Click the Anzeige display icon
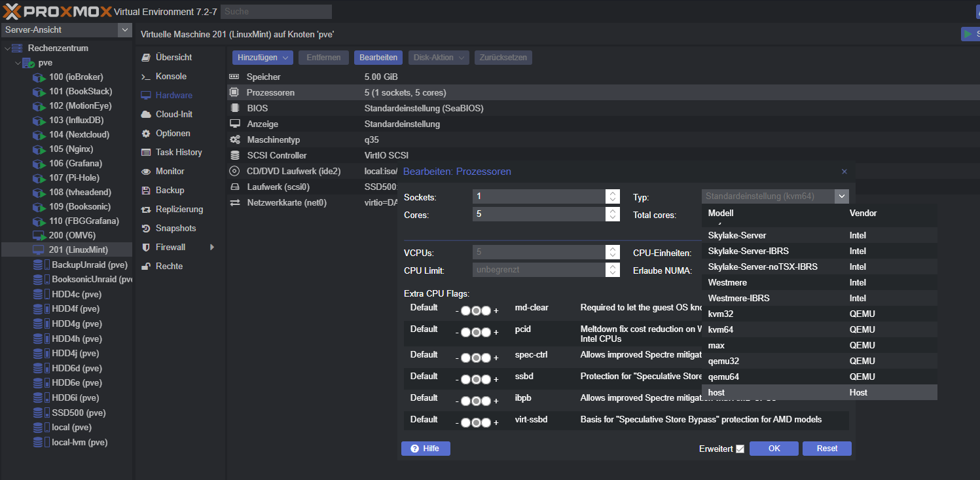This screenshot has width=980, height=480. (x=234, y=124)
